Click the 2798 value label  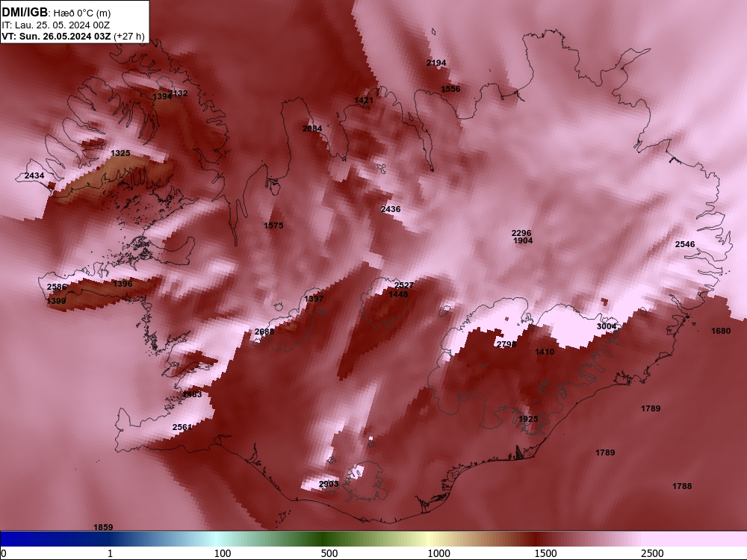tap(506, 344)
